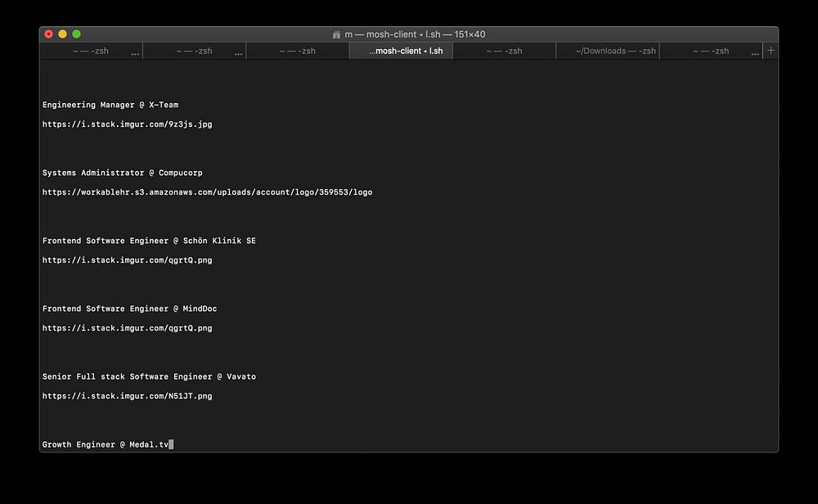Zoom the terminal window with green button

click(76, 34)
